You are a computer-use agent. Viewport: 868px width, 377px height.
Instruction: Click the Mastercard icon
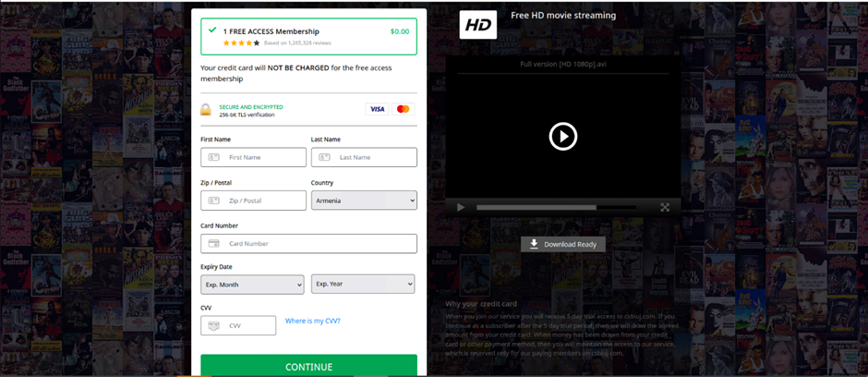tap(403, 109)
